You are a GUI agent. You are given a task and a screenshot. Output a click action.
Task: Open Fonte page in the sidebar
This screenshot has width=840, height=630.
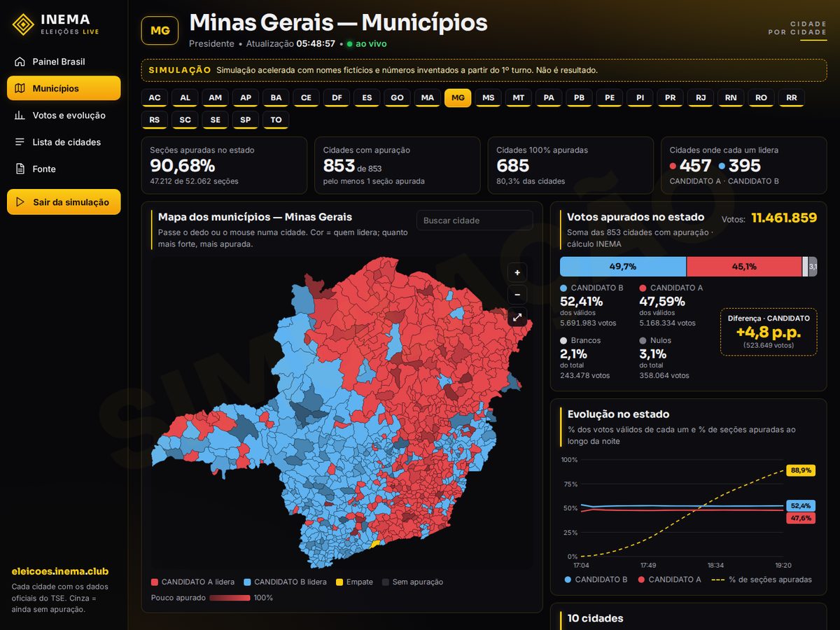64,169
